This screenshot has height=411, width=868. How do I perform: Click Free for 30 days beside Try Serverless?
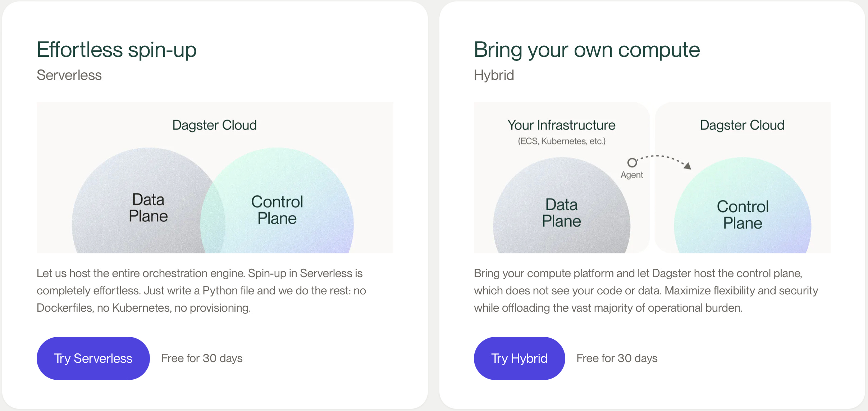[x=202, y=358]
